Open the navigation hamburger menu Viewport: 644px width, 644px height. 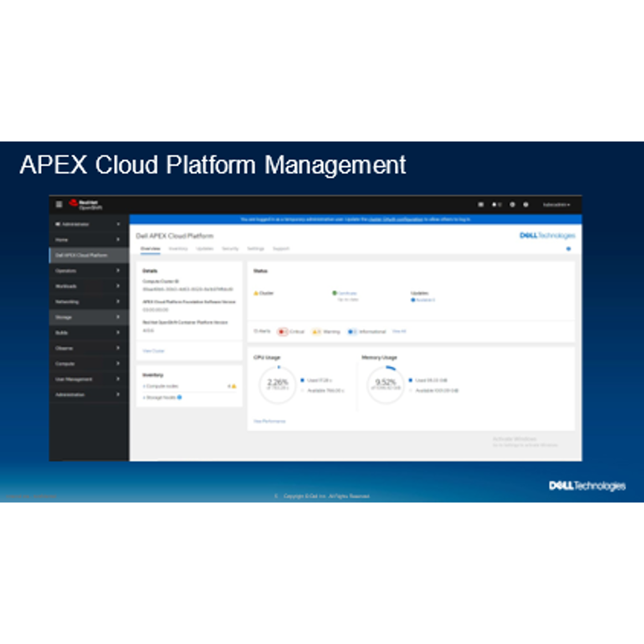58,204
